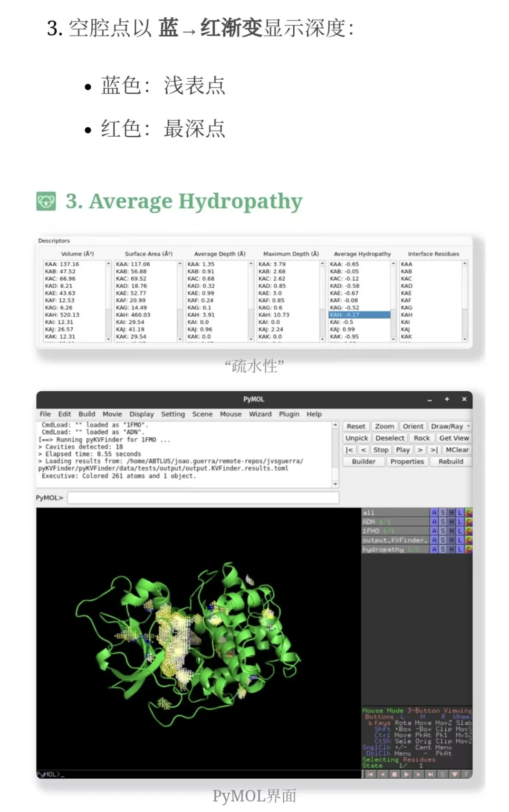Click the Deselect button
The width and height of the screenshot is (509, 812).
tap(390, 438)
